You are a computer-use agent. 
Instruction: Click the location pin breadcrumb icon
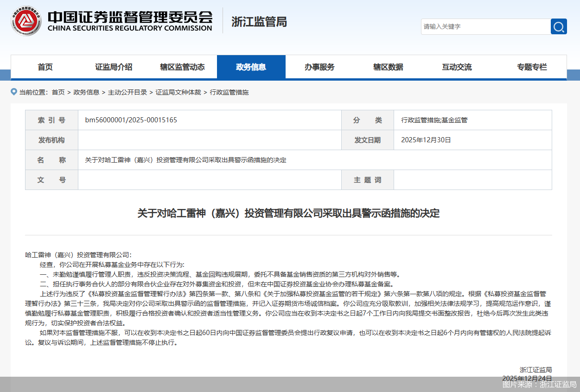14,92
